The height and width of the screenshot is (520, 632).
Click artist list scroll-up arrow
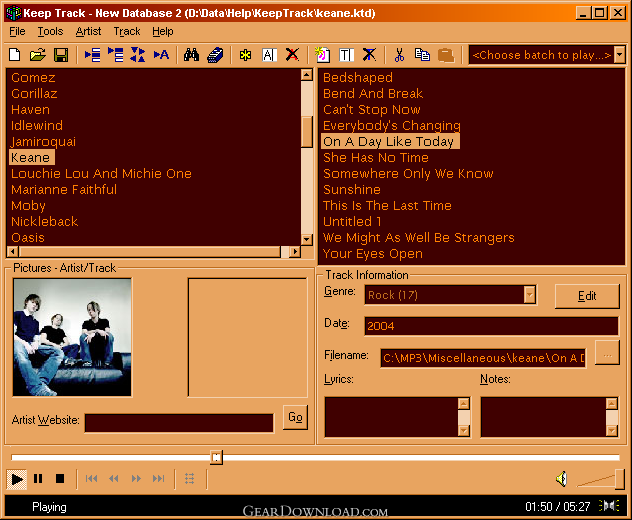click(307, 75)
